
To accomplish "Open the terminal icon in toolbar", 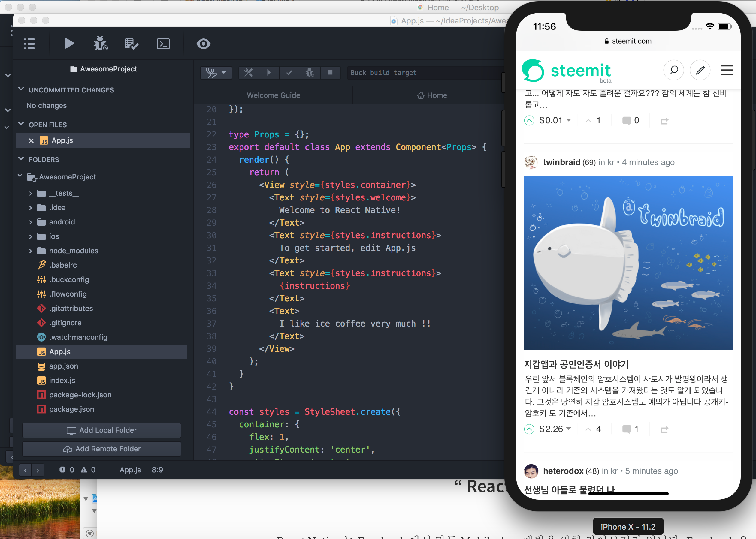I will [163, 44].
